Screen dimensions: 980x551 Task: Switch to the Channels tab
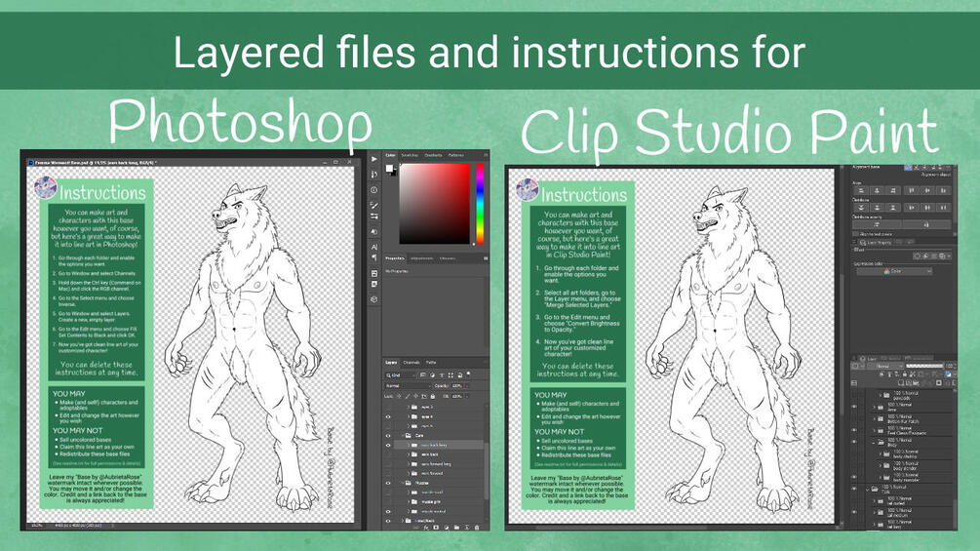click(x=412, y=363)
